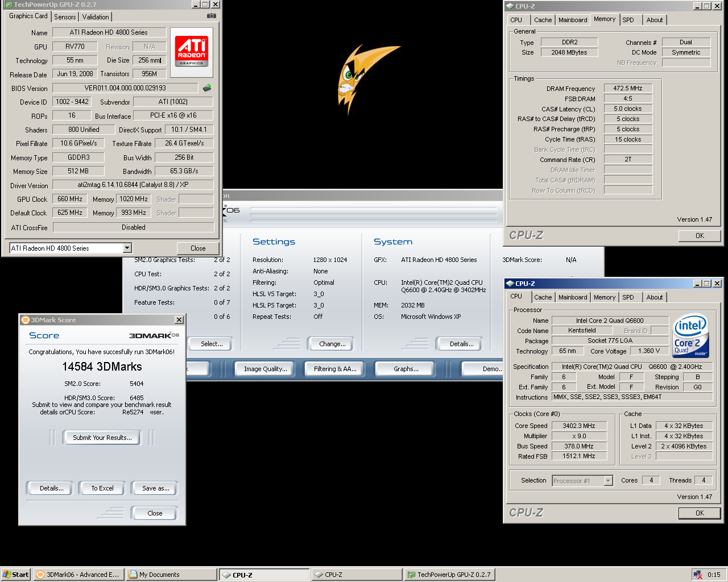
Task: Open My Documents from the taskbar
Action: [171, 575]
